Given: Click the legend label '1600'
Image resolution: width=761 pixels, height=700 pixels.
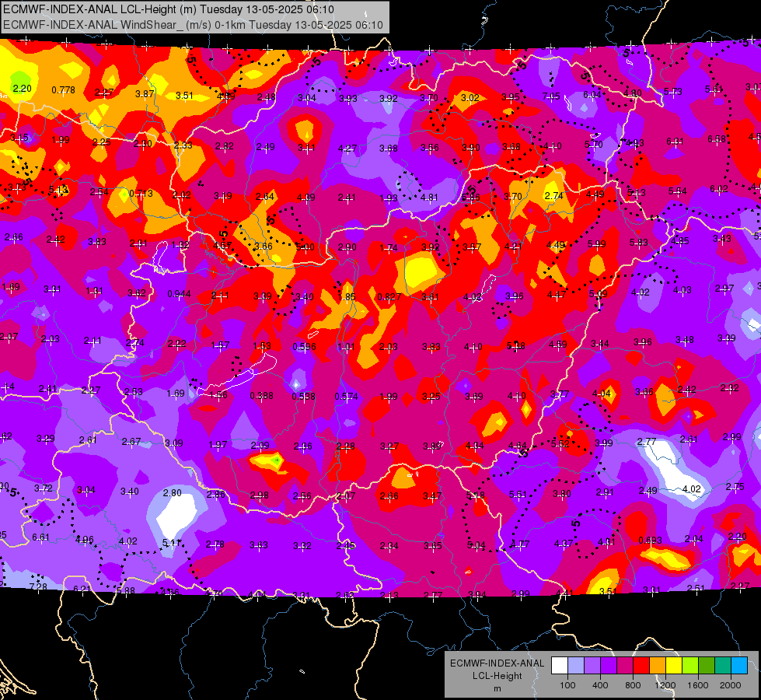Looking at the screenshot, I should point(698,685).
